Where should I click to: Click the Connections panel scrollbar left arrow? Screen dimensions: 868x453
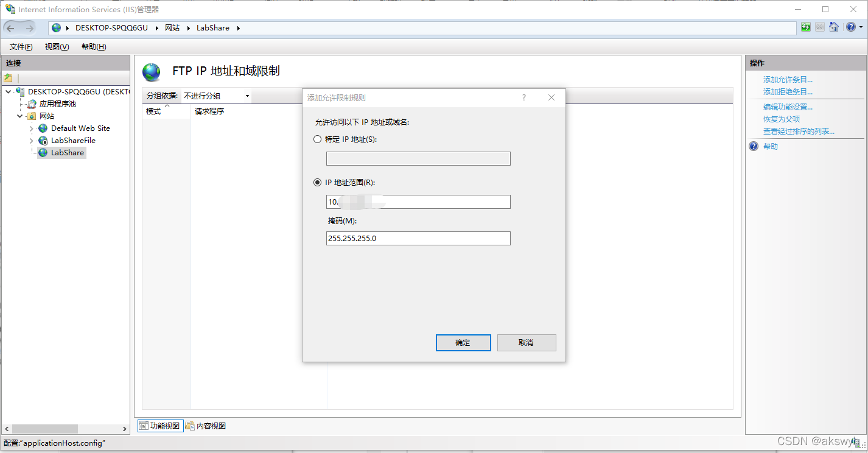tap(6, 429)
